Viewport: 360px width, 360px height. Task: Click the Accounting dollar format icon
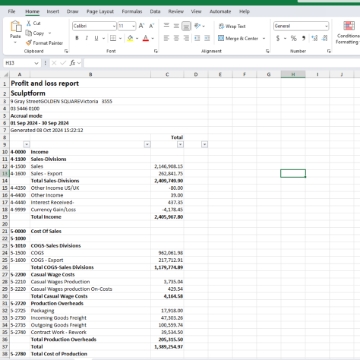[278, 38]
